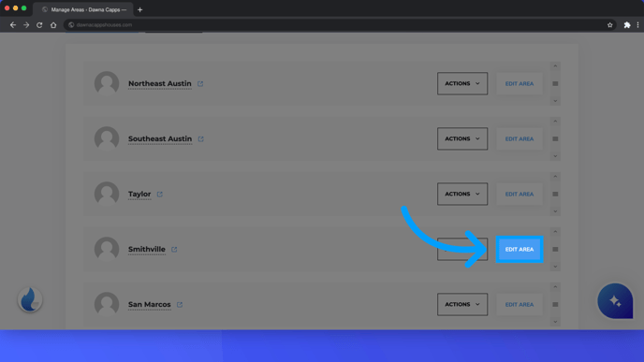
Task: Bookmark this page with star
Action: (610, 25)
